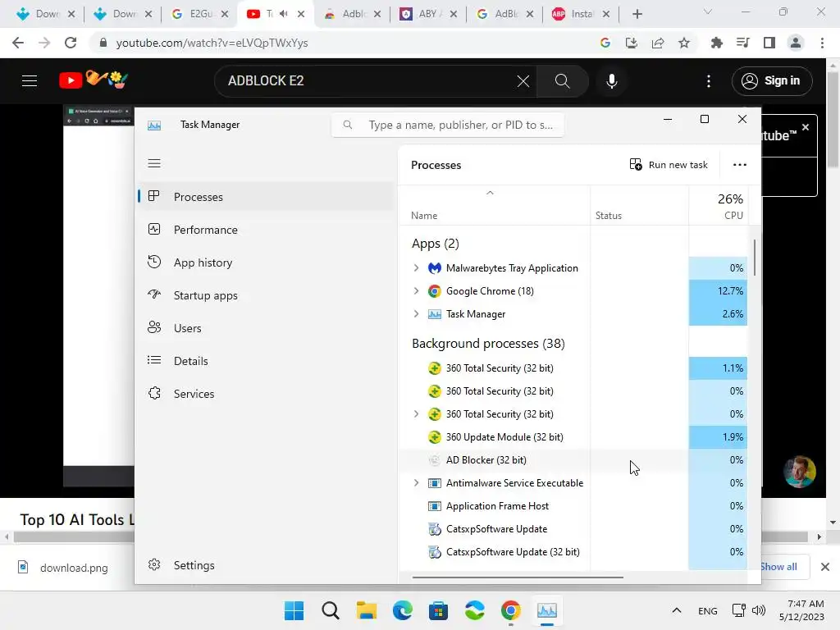Open Task Manager hamburger navigation menu
This screenshot has height=630, width=840.
(x=153, y=163)
